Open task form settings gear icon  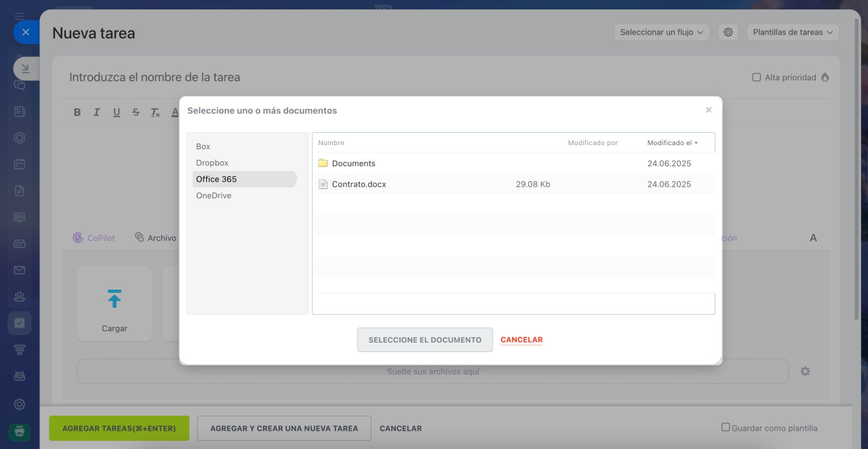728,32
